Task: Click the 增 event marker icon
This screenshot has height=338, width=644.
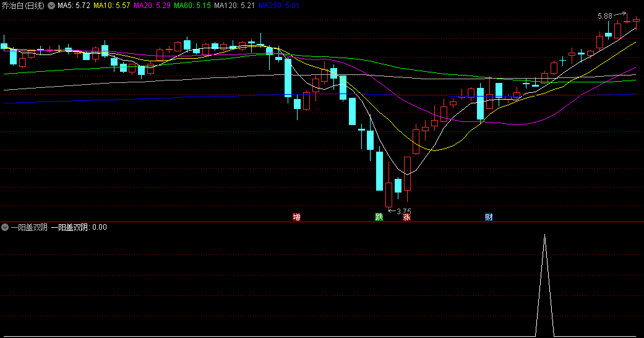Action: (296, 217)
